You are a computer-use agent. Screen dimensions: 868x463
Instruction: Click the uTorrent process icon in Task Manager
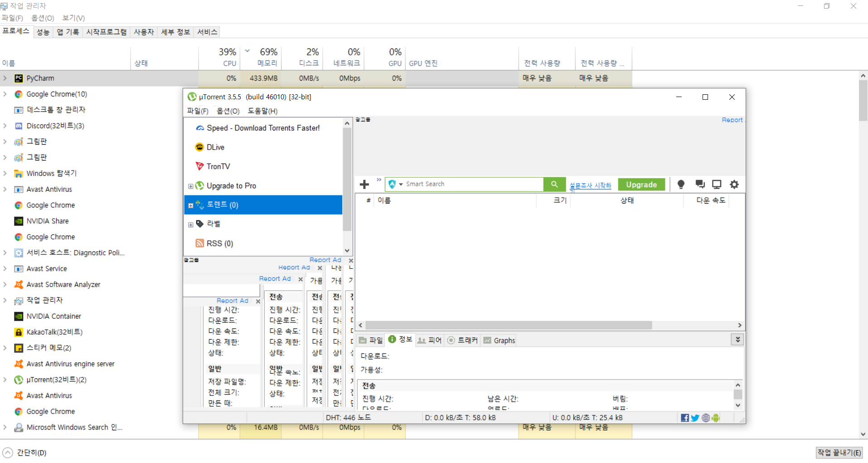19,380
